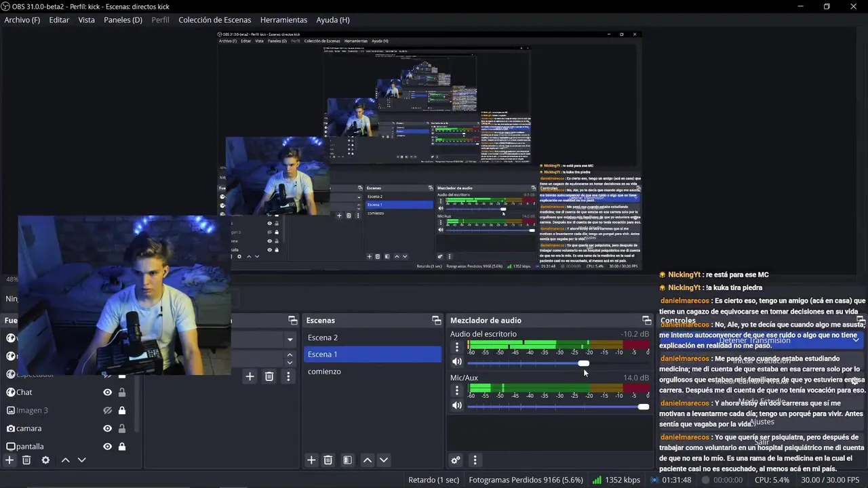This screenshot has width=868, height=488.
Task: Open Mic/Aux three-dot options
Action: (x=457, y=390)
